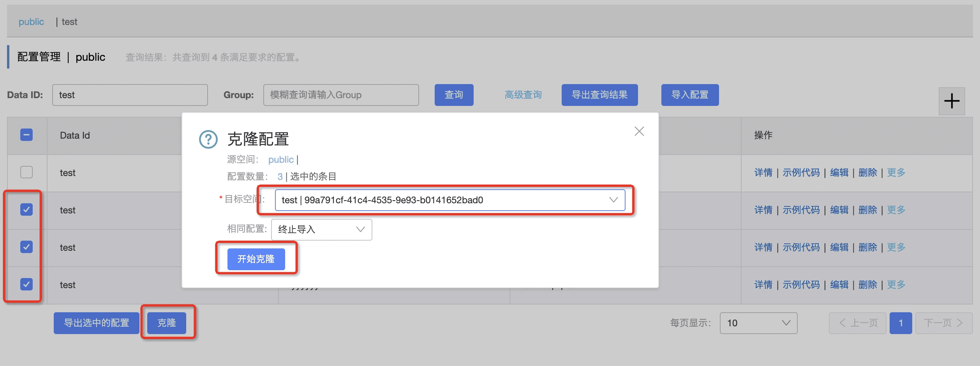Uncheck the third test row checkbox
Screen dimensions: 980x366
26,247
